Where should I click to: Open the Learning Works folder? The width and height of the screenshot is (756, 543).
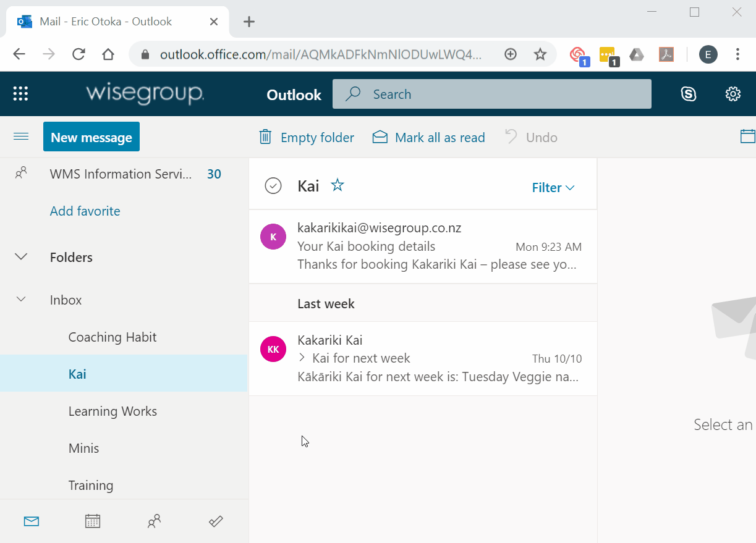pos(113,411)
